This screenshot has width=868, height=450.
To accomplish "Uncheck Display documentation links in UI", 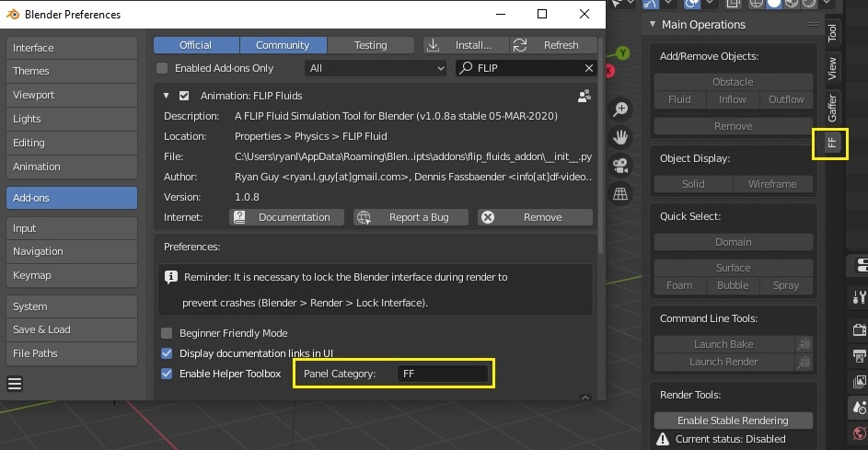I will click(167, 353).
